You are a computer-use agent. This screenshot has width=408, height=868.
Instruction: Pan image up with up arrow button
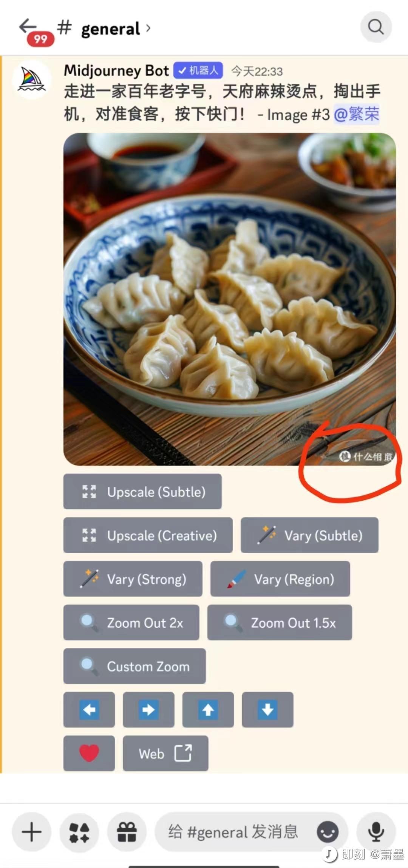208,709
